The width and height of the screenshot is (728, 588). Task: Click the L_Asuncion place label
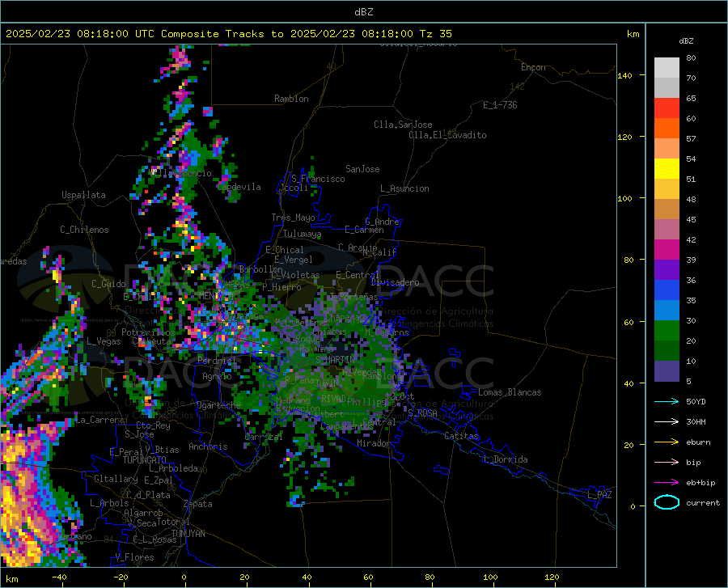(404, 188)
